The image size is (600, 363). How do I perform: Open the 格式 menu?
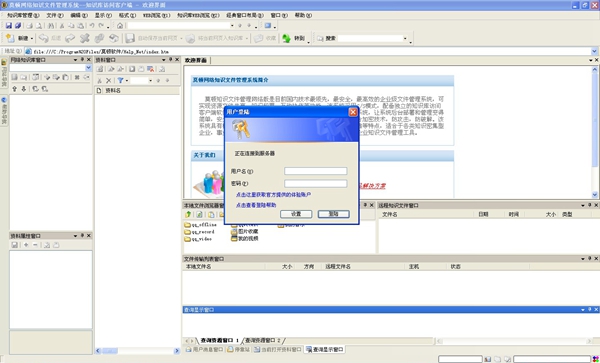(x=127, y=15)
